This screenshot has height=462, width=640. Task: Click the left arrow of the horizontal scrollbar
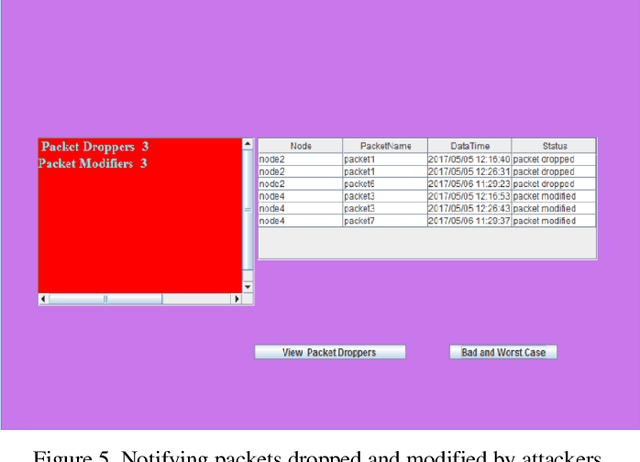(43, 299)
